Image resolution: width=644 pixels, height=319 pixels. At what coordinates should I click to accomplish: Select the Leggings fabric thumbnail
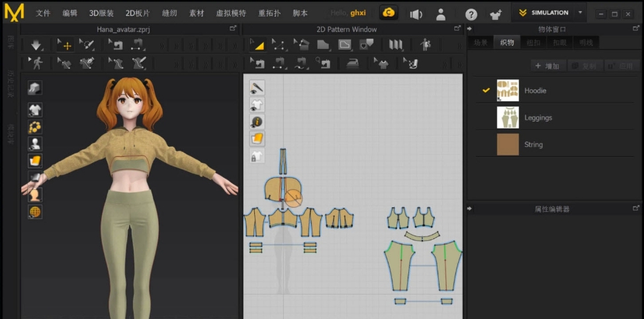coord(508,117)
